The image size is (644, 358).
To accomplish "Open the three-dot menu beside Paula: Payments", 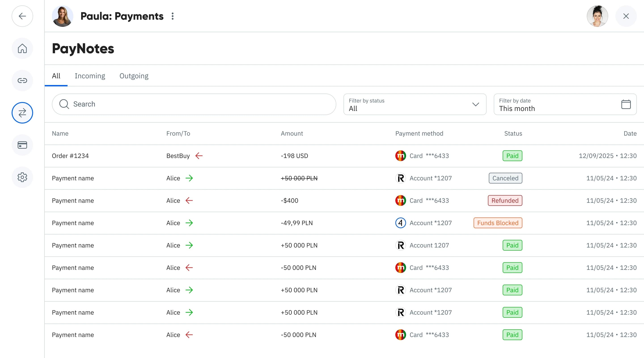I will click(x=172, y=16).
